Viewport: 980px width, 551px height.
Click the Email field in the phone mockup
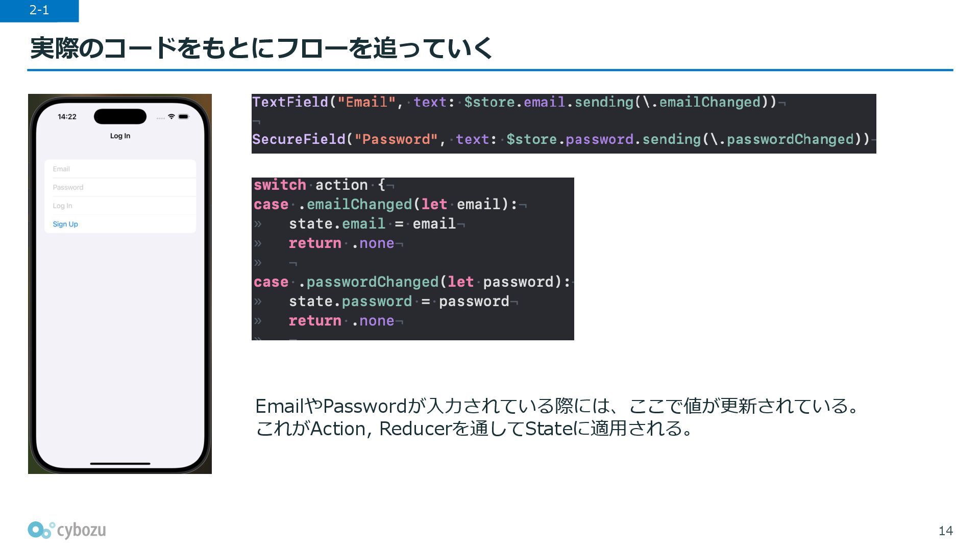pos(120,169)
